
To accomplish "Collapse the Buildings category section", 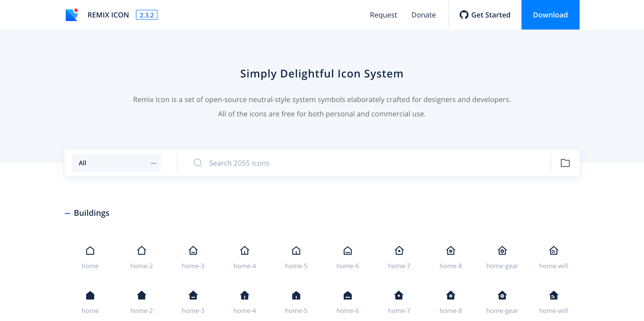I will [x=67, y=213].
